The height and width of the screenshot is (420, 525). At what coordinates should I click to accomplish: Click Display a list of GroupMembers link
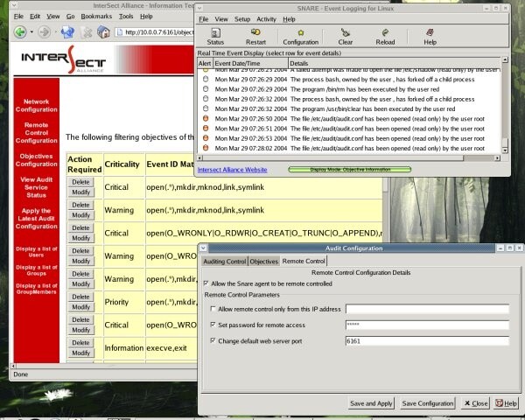[x=36, y=289]
